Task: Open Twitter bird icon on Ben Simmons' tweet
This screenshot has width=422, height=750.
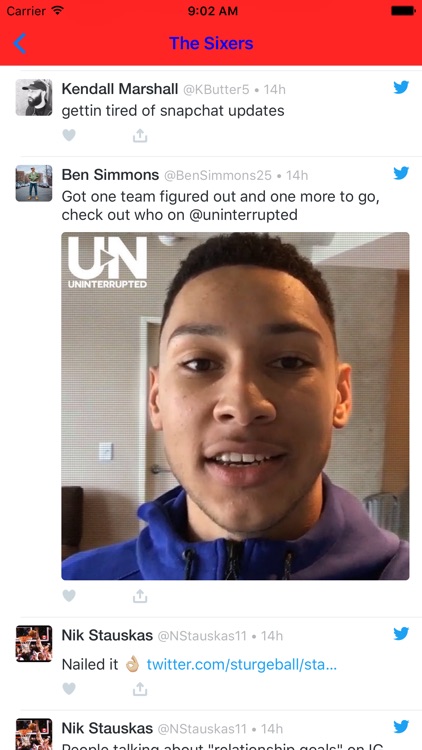Action: (x=401, y=173)
